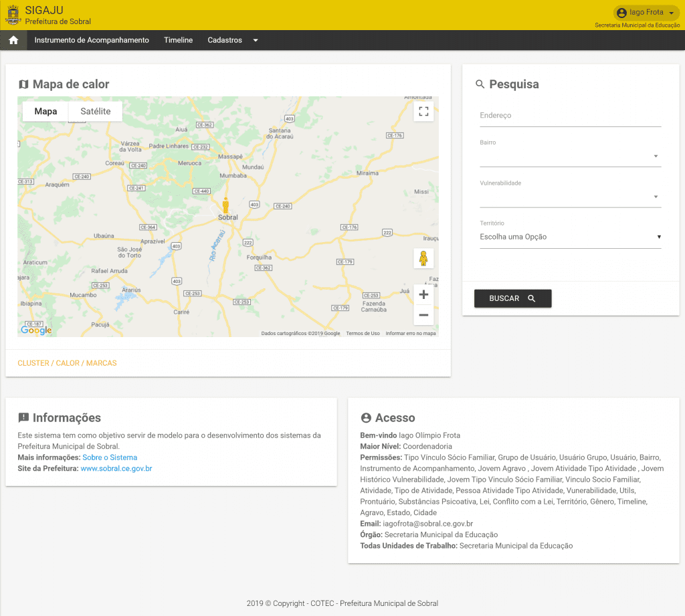Open the Bairro dropdown
685x616 pixels.
570,157
